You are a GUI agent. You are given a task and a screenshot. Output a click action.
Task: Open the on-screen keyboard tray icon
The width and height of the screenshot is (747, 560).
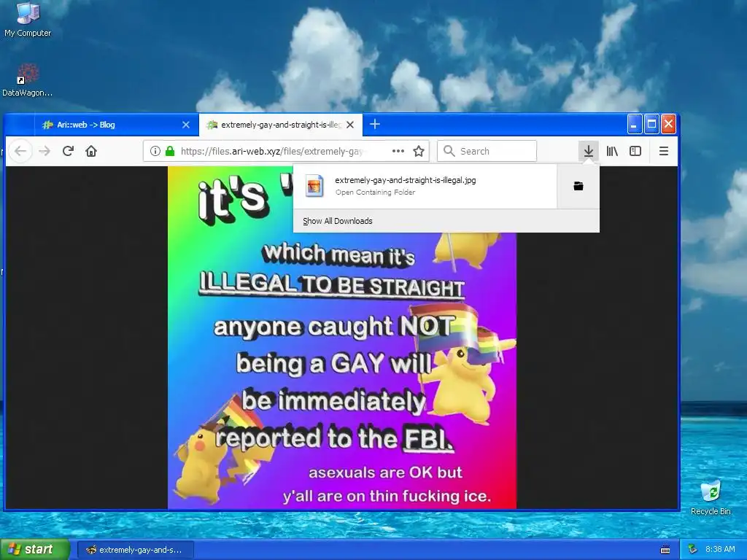click(665, 550)
